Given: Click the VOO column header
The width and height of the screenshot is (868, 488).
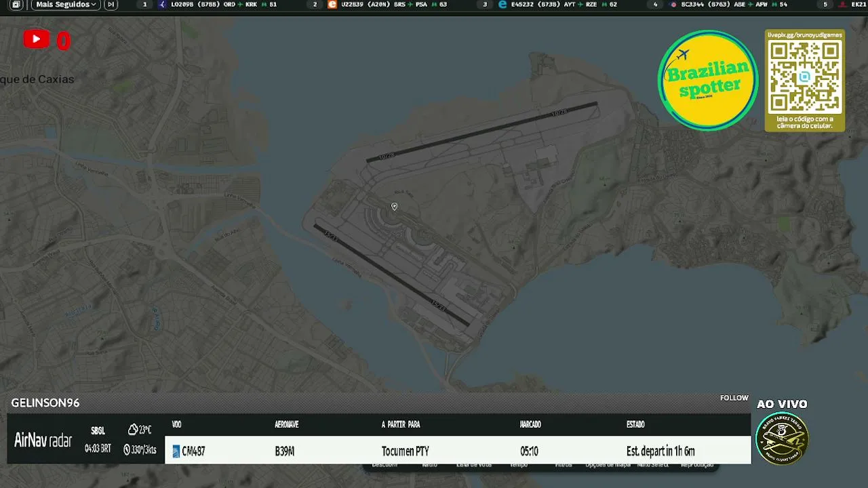Looking at the screenshot, I should click(x=177, y=424).
